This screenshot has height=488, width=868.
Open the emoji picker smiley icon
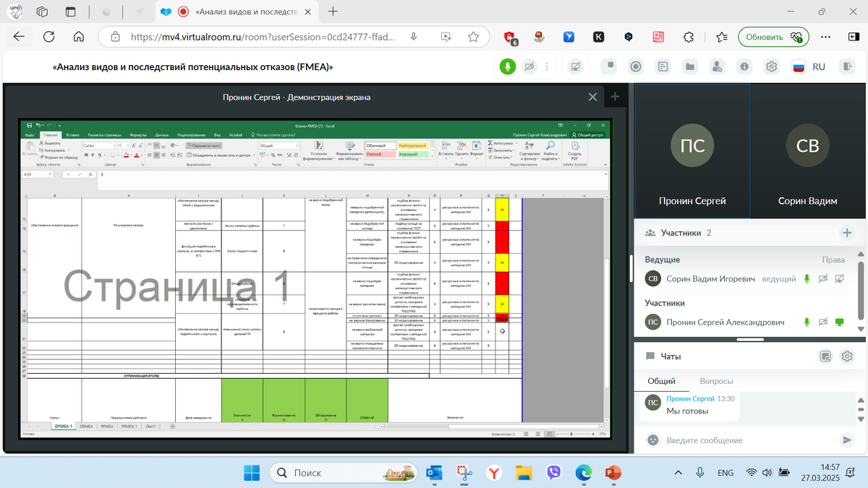pos(653,440)
